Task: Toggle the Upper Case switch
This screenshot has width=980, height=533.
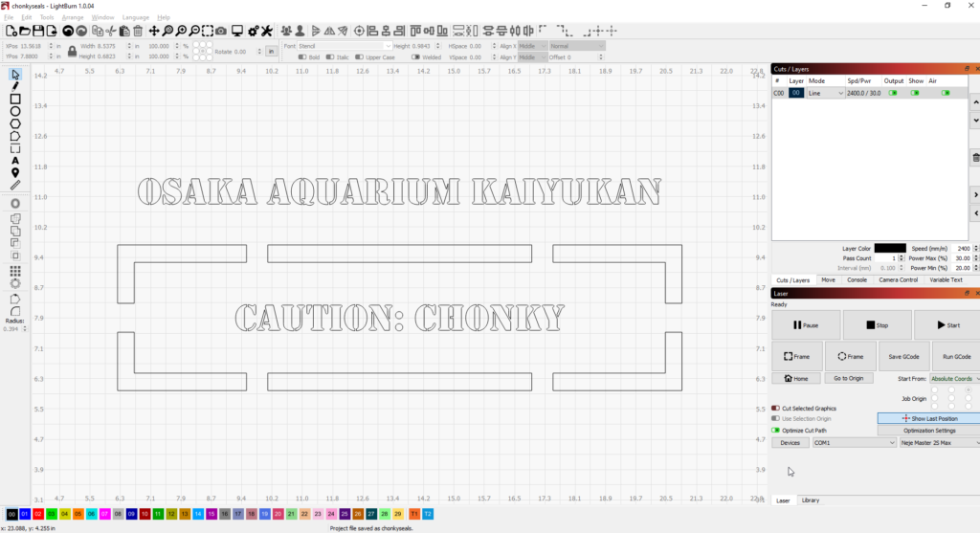Action: (x=360, y=56)
